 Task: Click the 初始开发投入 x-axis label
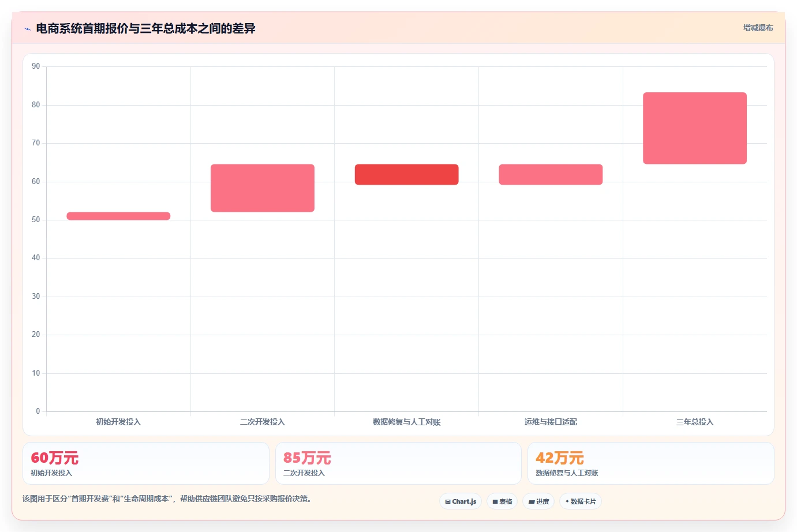click(x=118, y=422)
